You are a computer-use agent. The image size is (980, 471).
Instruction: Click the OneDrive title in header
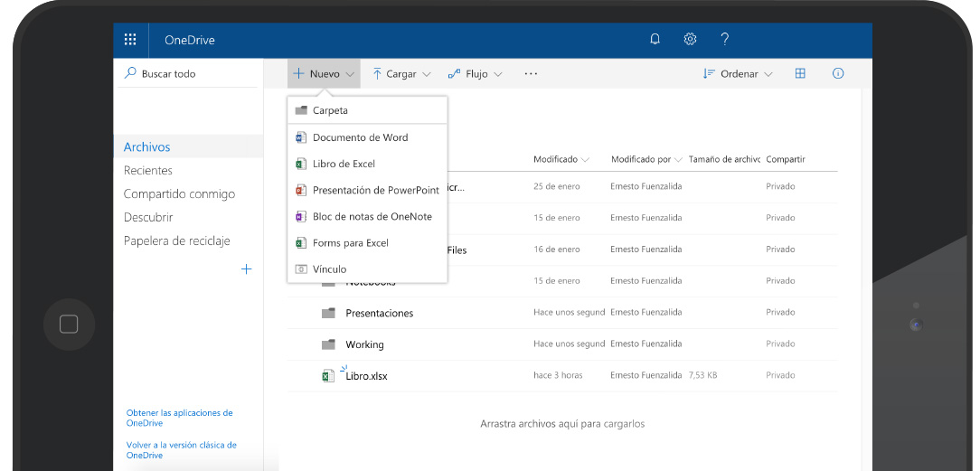click(189, 40)
